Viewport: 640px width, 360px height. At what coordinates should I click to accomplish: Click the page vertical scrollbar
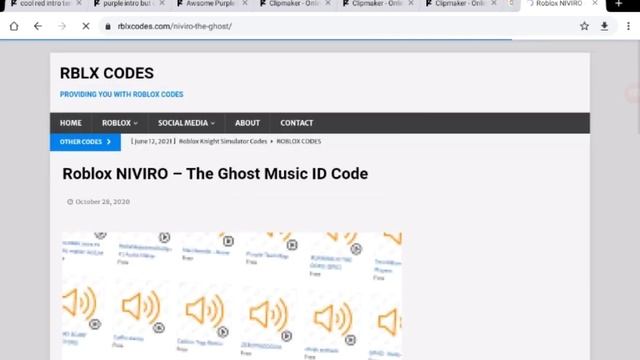pos(637,87)
